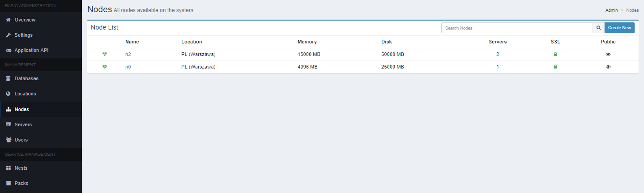644x193 pixels.
Task: Click the green SSL lock icon for n0
Action: pyautogui.click(x=555, y=67)
